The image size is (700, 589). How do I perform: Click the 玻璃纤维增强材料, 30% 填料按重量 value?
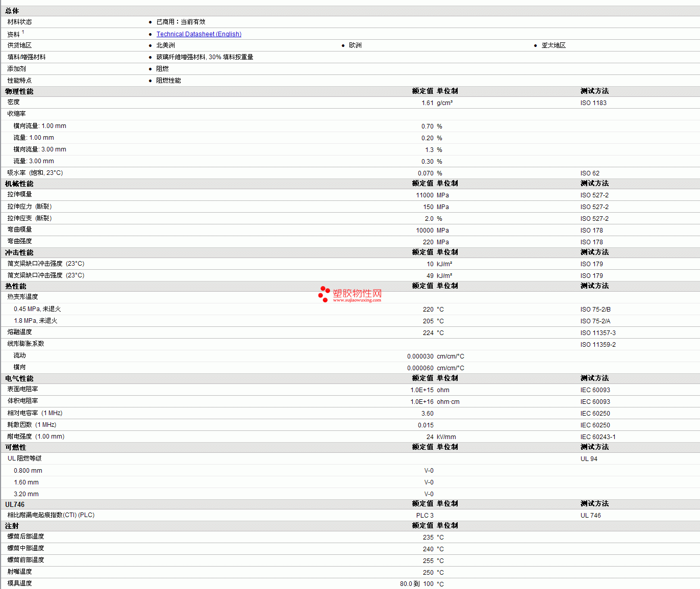(x=205, y=57)
